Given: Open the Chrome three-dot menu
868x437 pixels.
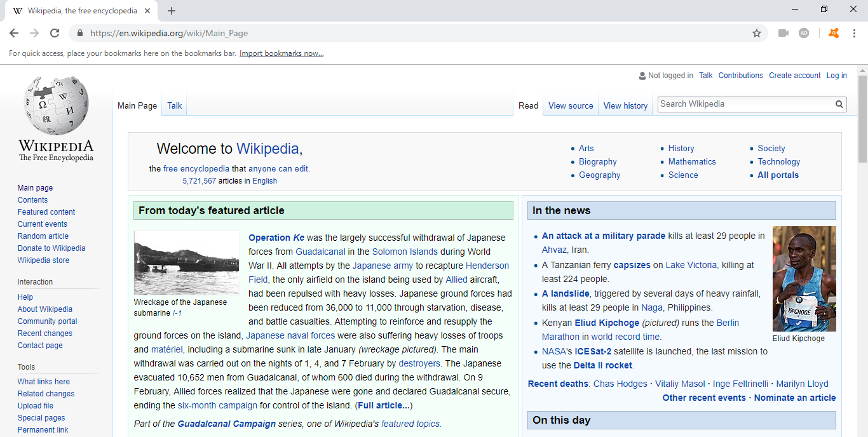Looking at the screenshot, I should point(855,33).
